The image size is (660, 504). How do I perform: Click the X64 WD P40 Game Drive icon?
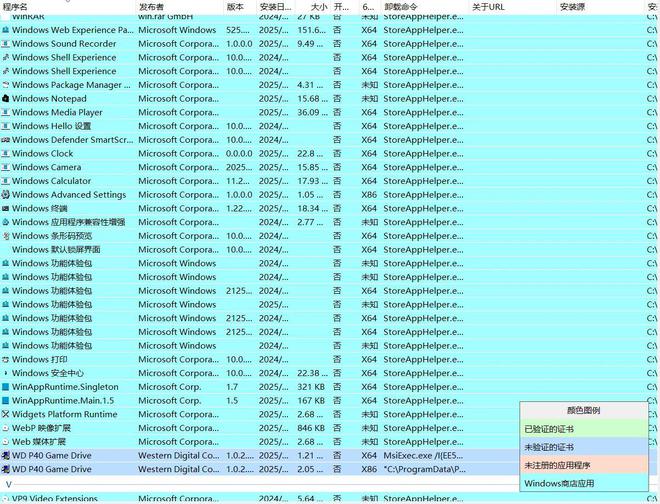[5, 456]
